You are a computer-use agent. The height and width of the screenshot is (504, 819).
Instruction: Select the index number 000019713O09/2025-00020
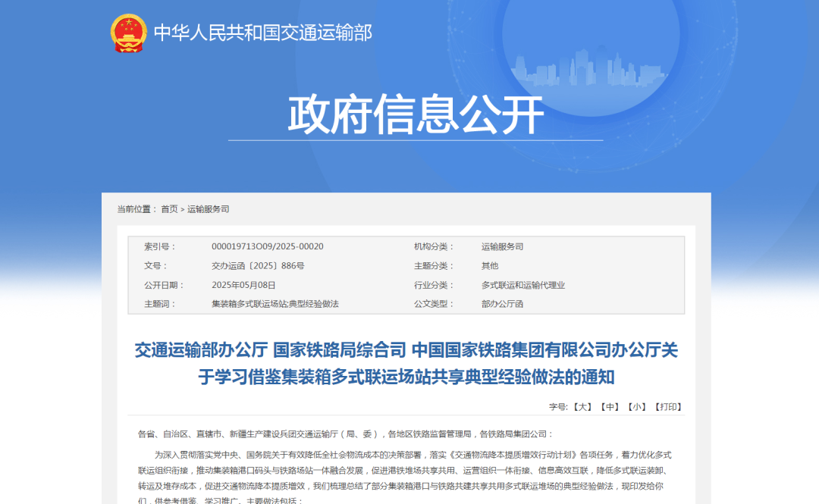pyautogui.click(x=268, y=246)
